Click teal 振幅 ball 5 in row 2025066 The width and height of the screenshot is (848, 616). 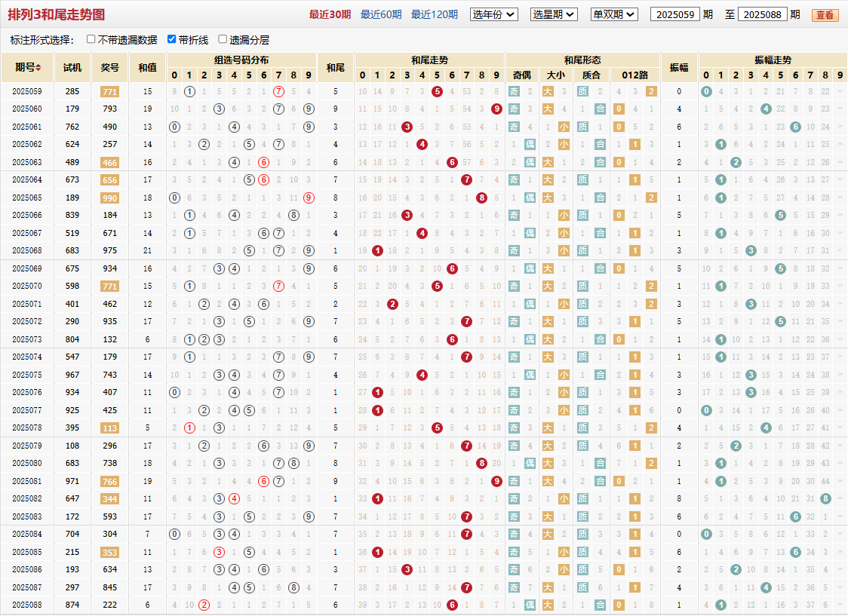pos(780,215)
